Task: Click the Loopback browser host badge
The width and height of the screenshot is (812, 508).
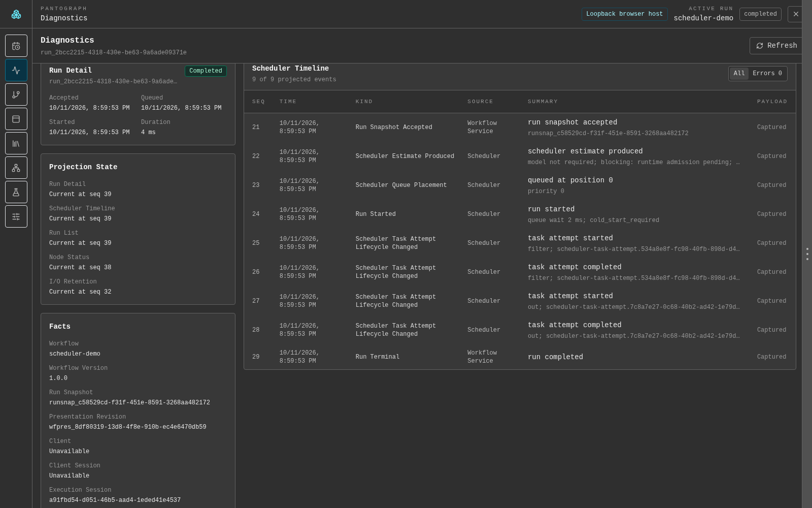Action: click(624, 14)
